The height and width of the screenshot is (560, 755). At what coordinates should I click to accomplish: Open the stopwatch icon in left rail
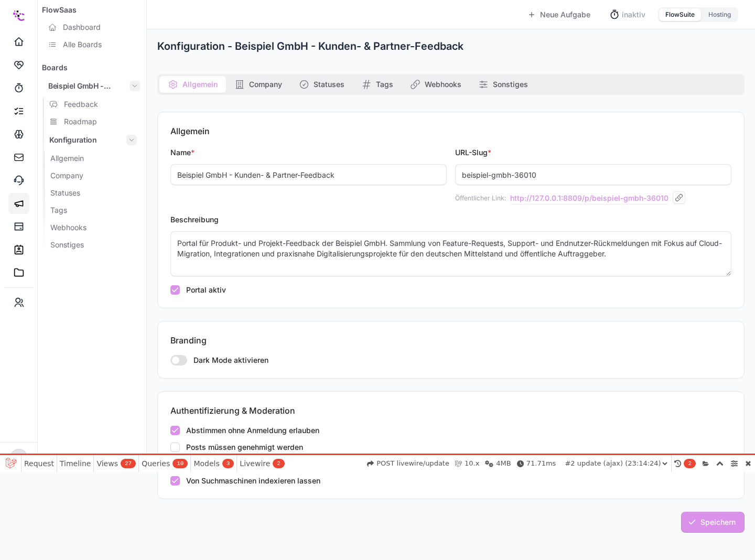pyautogui.click(x=19, y=88)
